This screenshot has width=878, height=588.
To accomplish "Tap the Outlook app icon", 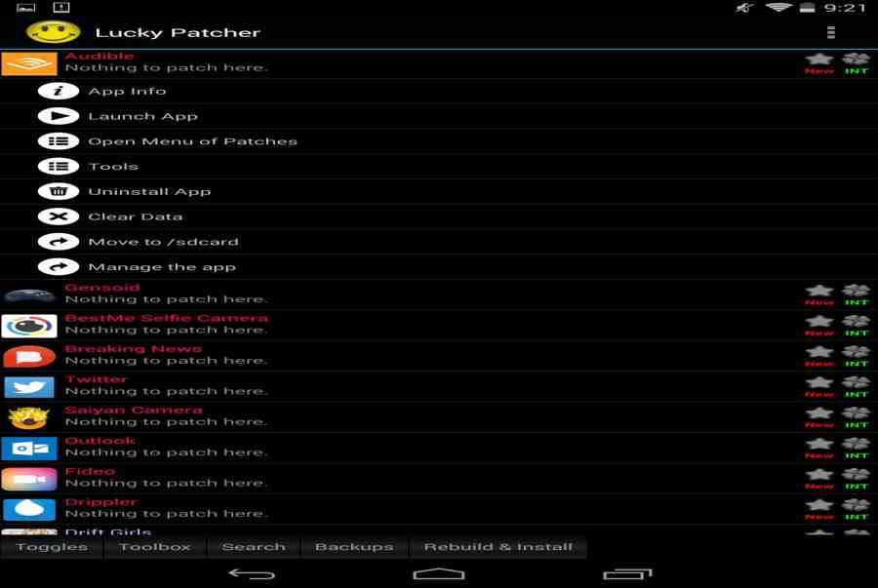I will 29,448.
